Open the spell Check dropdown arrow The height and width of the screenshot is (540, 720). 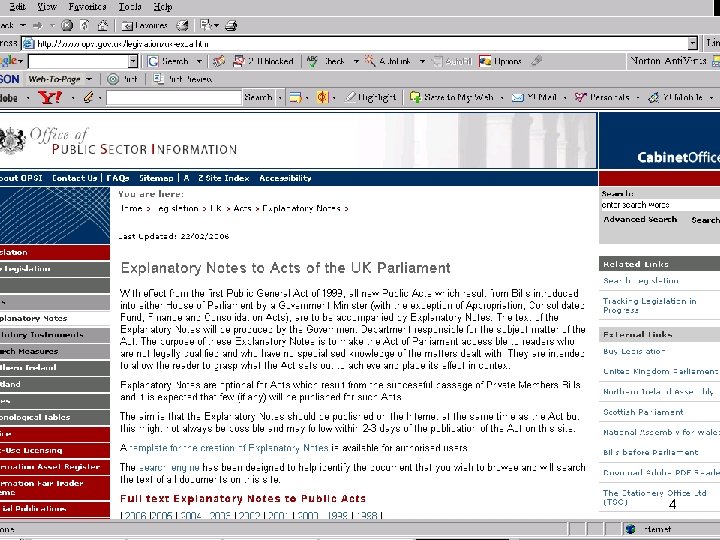(356, 61)
